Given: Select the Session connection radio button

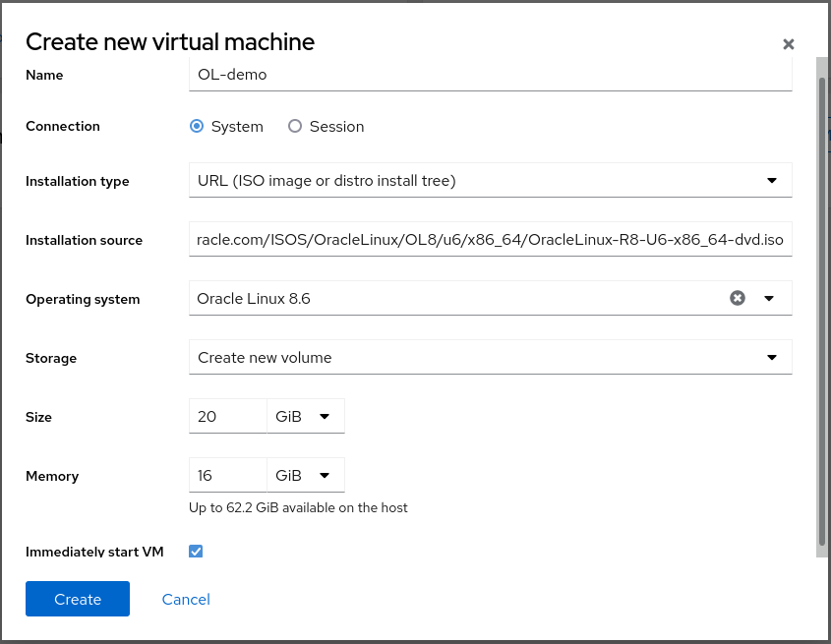Looking at the screenshot, I should pyautogui.click(x=295, y=126).
